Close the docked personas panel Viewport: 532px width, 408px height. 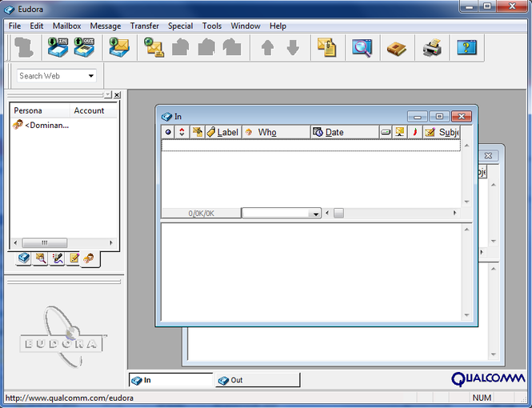coord(117,95)
